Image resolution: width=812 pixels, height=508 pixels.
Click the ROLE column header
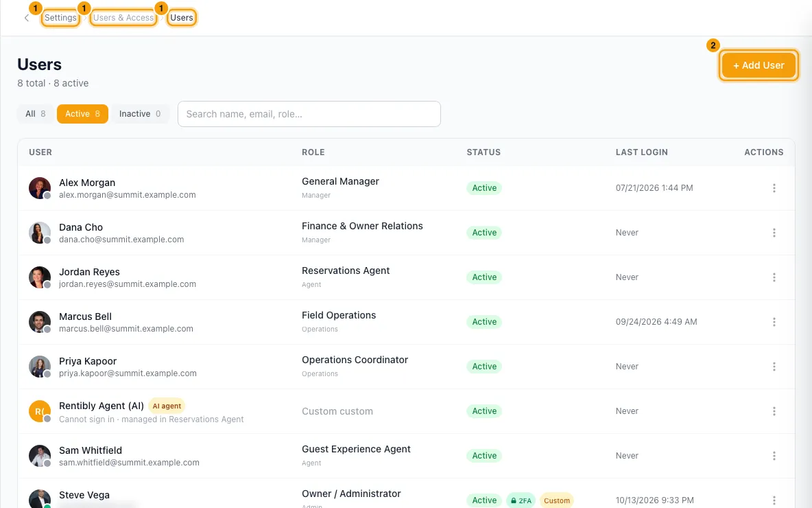pos(313,152)
